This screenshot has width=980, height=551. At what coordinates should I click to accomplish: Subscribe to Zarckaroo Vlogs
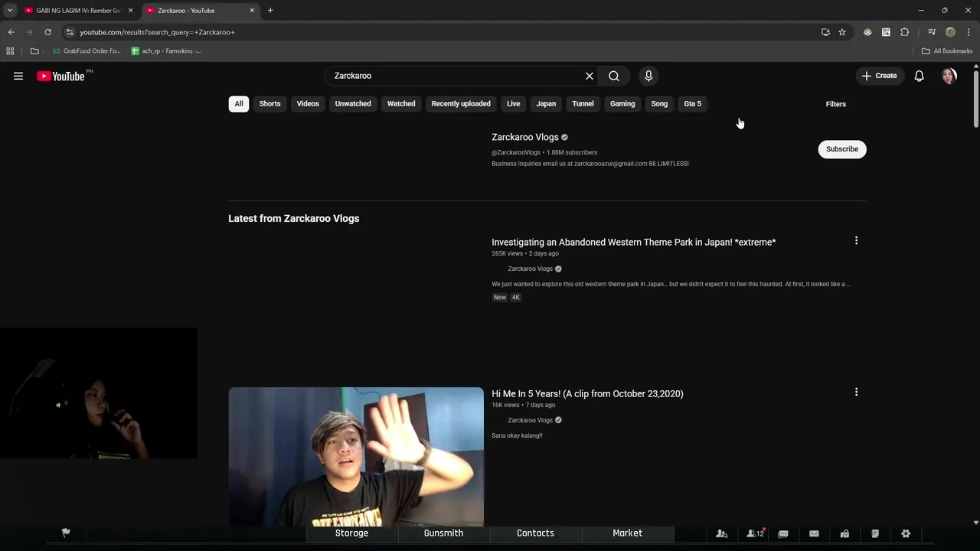[x=842, y=149]
